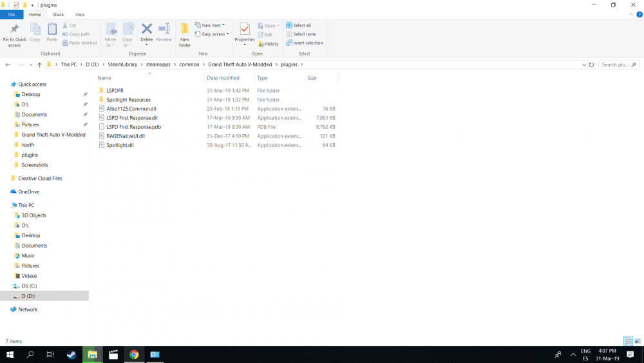
Task: Switch to the Share ribbon tab
Action: pyautogui.click(x=58, y=14)
